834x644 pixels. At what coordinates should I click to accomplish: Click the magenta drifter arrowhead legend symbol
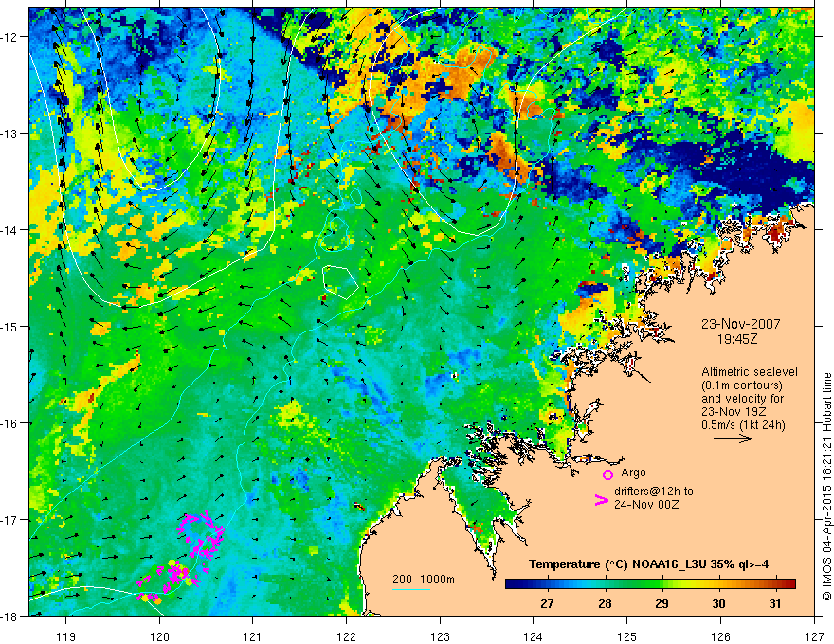[601, 499]
